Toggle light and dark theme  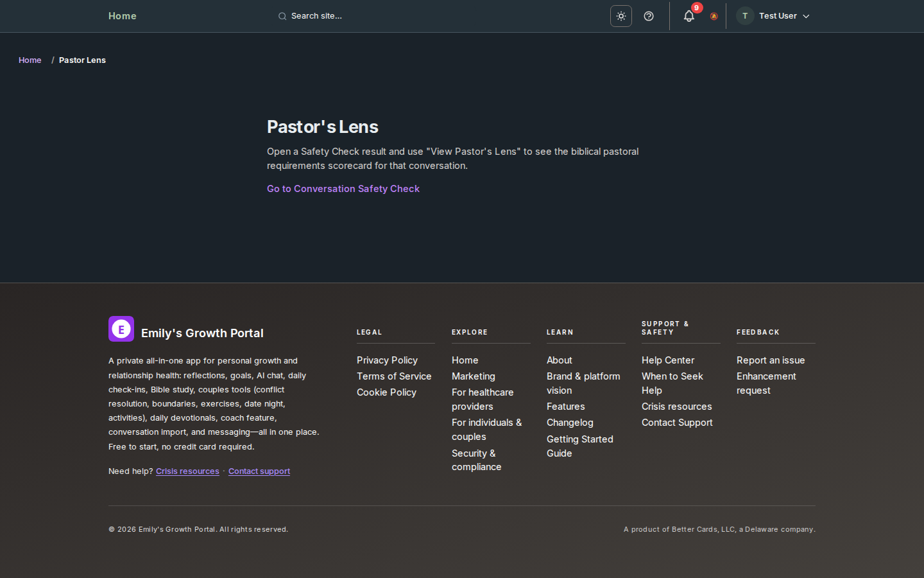pyautogui.click(x=620, y=16)
